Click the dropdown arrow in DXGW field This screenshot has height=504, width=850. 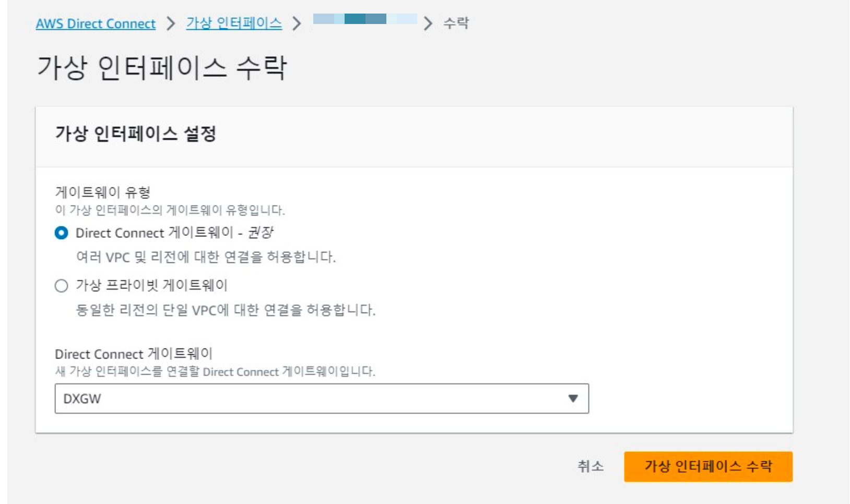coord(573,399)
